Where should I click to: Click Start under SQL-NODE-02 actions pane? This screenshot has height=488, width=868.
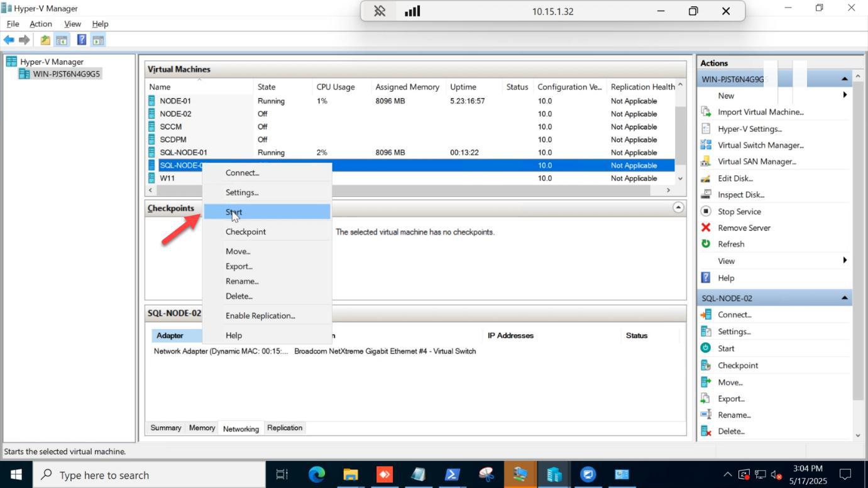[726, 349]
